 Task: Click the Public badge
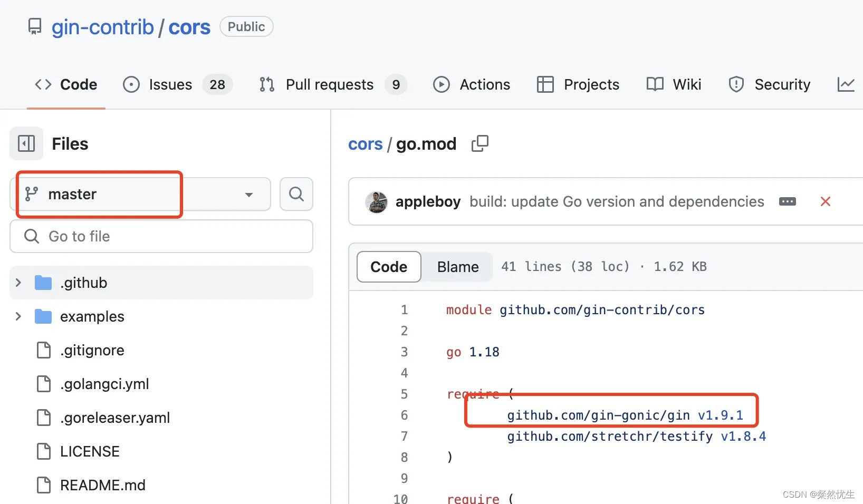coord(246,27)
